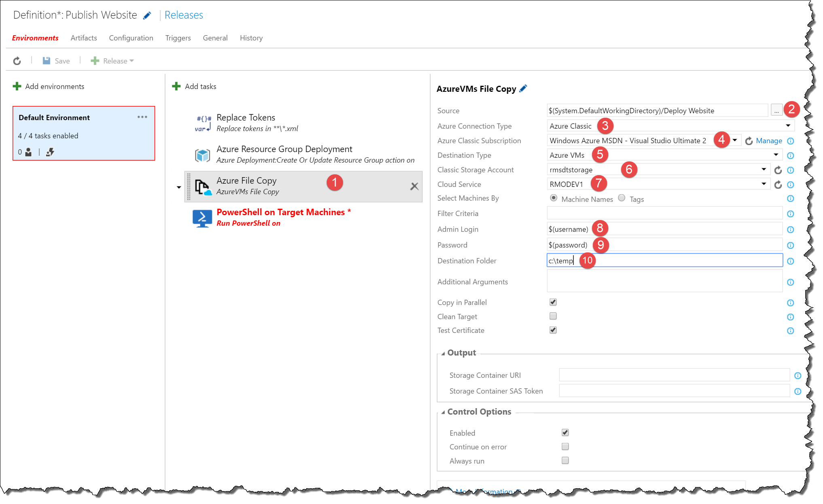Open the Default Environment ellipsis menu
Image resolution: width=823 pixels, height=504 pixels.
[x=142, y=117]
